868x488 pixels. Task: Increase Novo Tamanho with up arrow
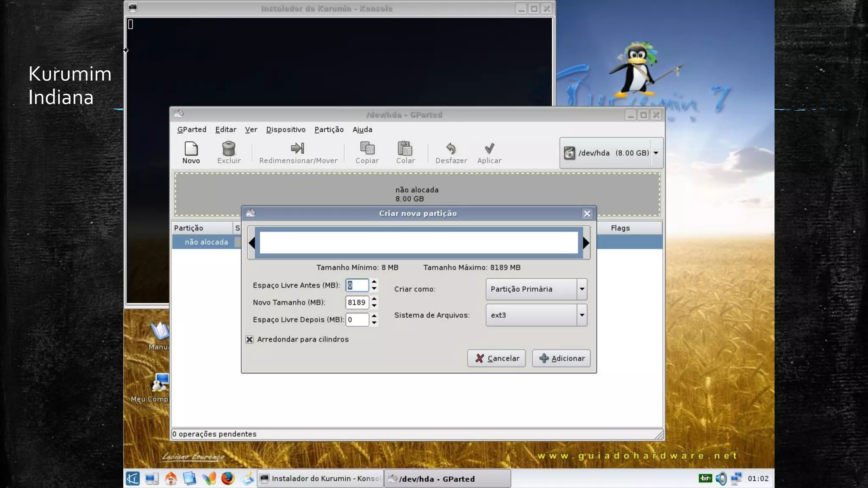point(374,299)
